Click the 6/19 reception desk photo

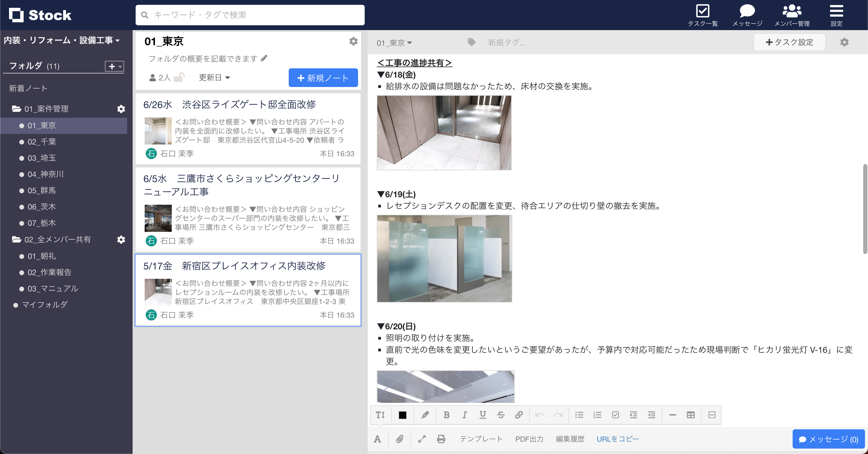point(445,259)
